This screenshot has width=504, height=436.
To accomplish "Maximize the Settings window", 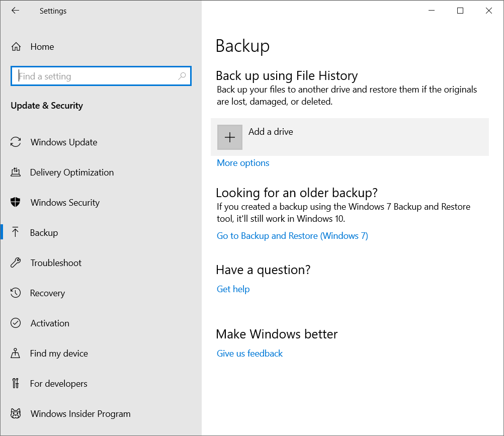I will (460, 11).
